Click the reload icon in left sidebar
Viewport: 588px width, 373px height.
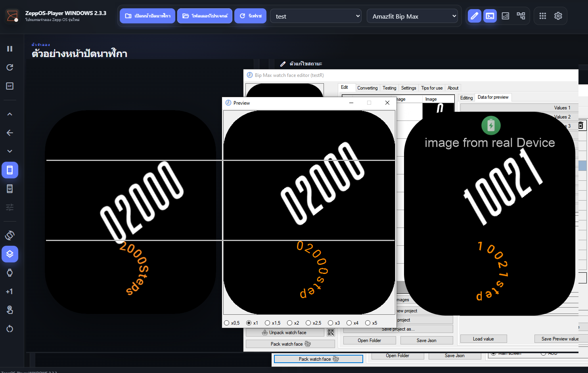(x=10, y=67)
